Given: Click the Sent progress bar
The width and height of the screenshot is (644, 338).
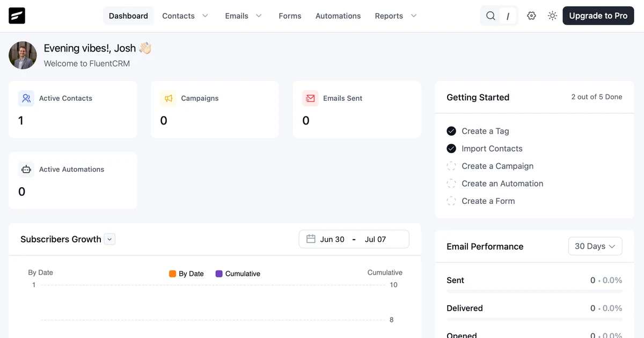Looking at the screenshot, I should (535, 292).
